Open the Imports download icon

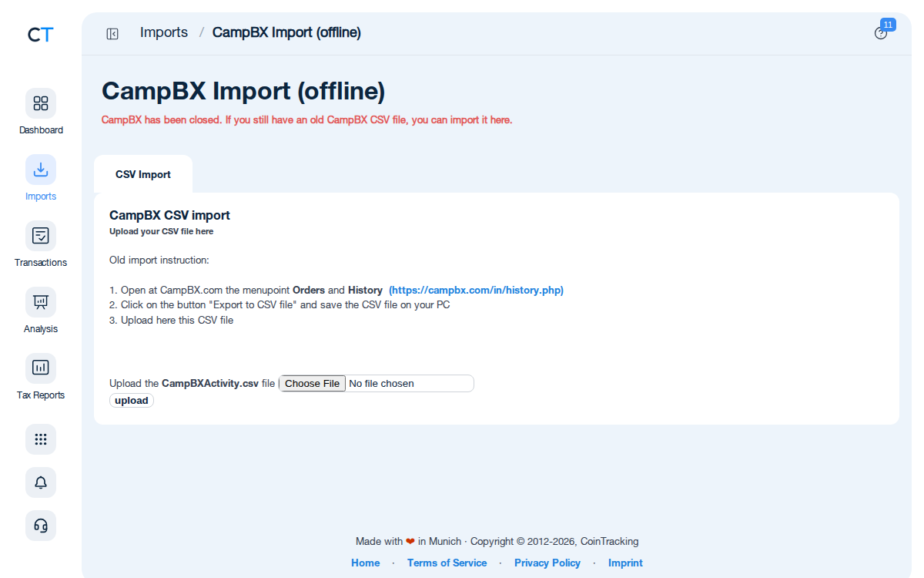41,170
